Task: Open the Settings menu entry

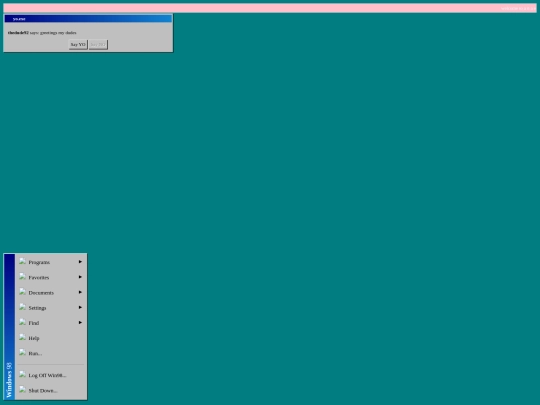Action: pos(51,308)
